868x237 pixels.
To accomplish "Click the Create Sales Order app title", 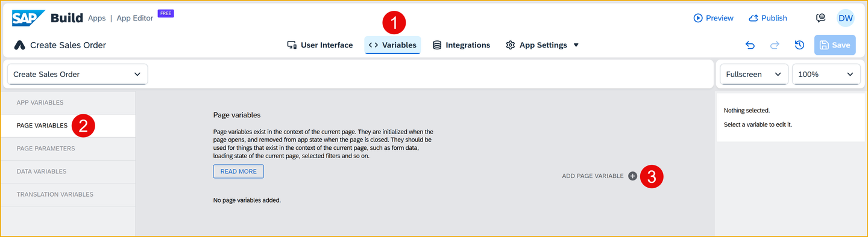I will pyautogui.click(x=68, y=45).
